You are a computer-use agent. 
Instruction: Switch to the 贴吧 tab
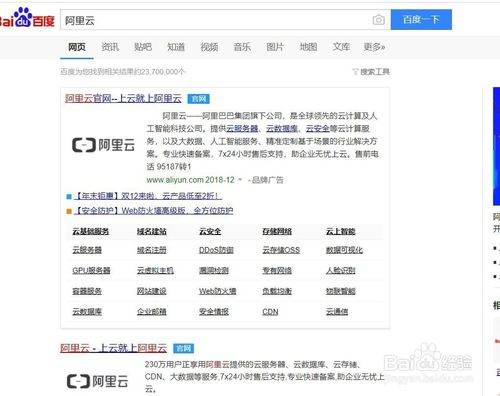pos(143,47)
